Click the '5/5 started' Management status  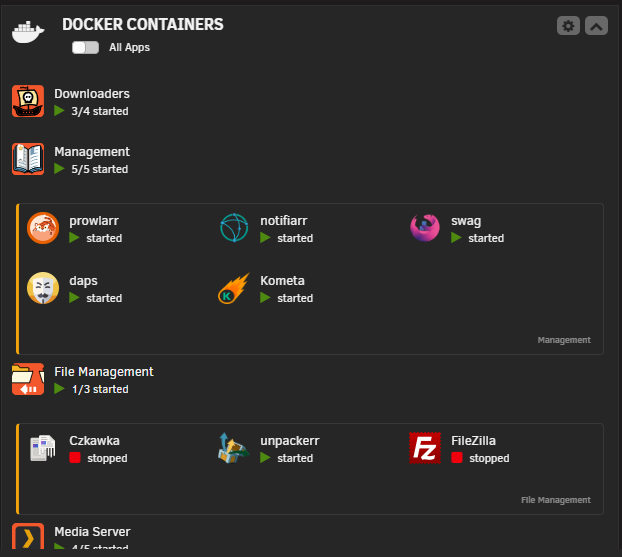[100, 169]
